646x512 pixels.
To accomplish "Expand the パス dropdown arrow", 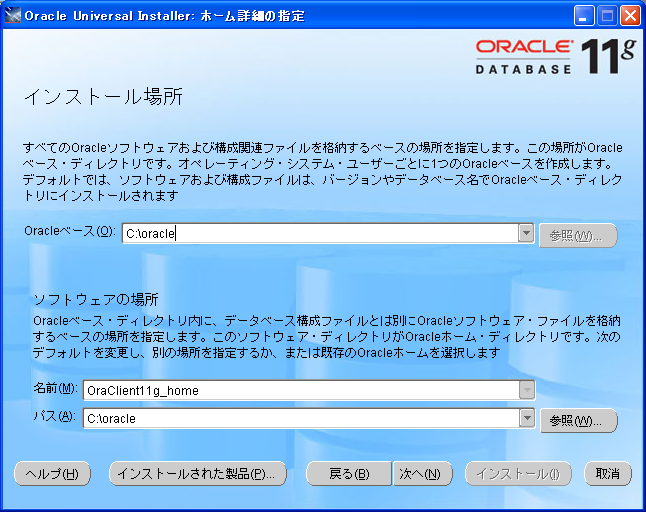I will [x=526, y=418].
